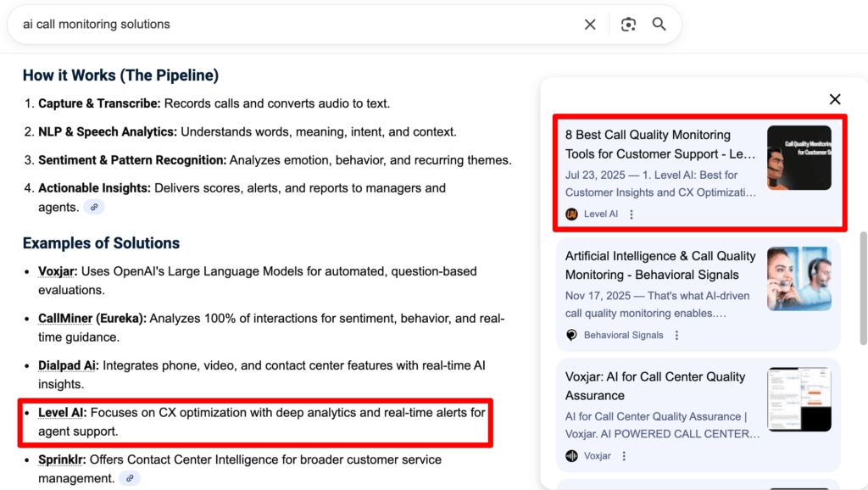The height and width of the screenshot is (490, 868).
Task: Click the CallMiner link in solutions list
Action: (x=65, y=319)
